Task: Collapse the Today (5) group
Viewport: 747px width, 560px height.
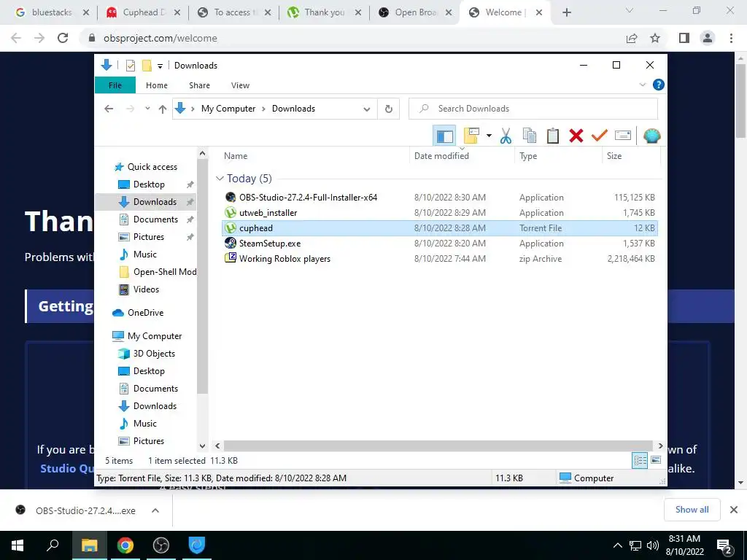Action: 220,179
